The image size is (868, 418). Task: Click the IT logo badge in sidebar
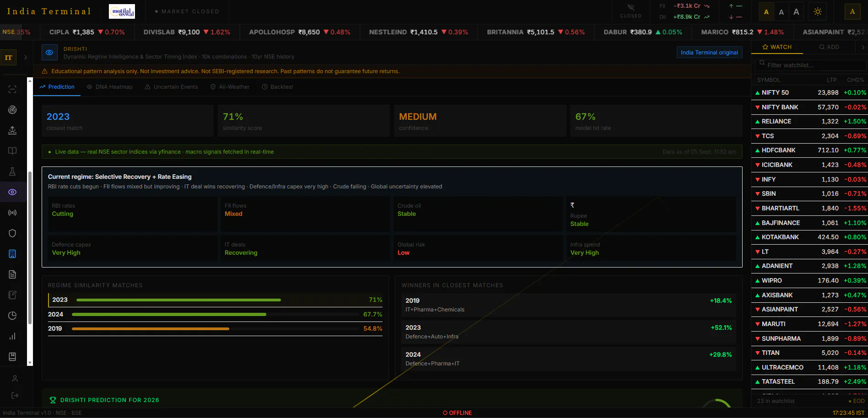click(x=8, y=58)
